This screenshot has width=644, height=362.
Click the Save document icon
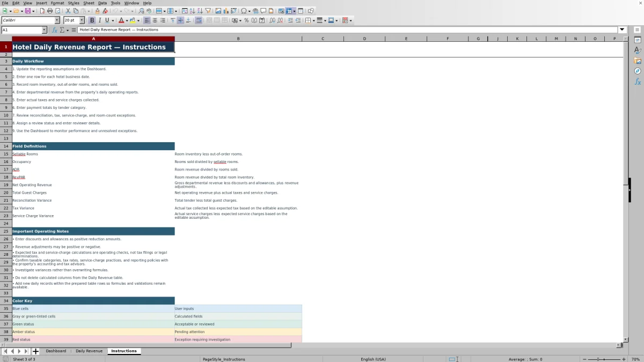pyautogui.click(x=27, y=11)
